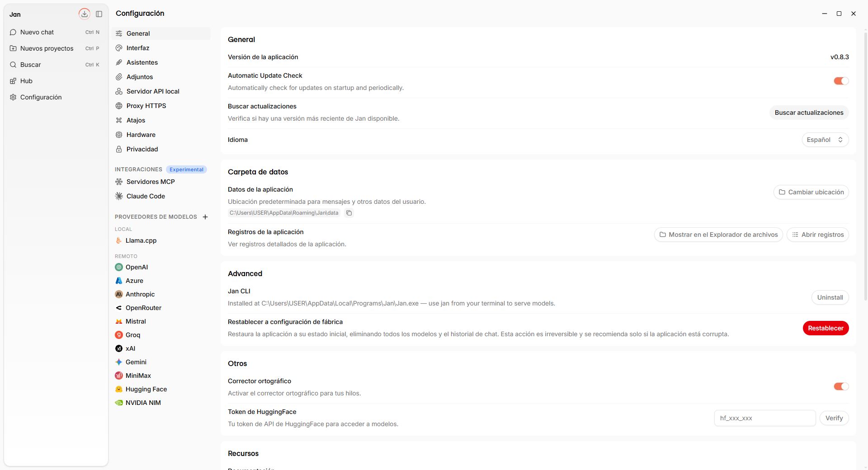
Task: Click the Mistral logo icon
Action: click(119, 321)
